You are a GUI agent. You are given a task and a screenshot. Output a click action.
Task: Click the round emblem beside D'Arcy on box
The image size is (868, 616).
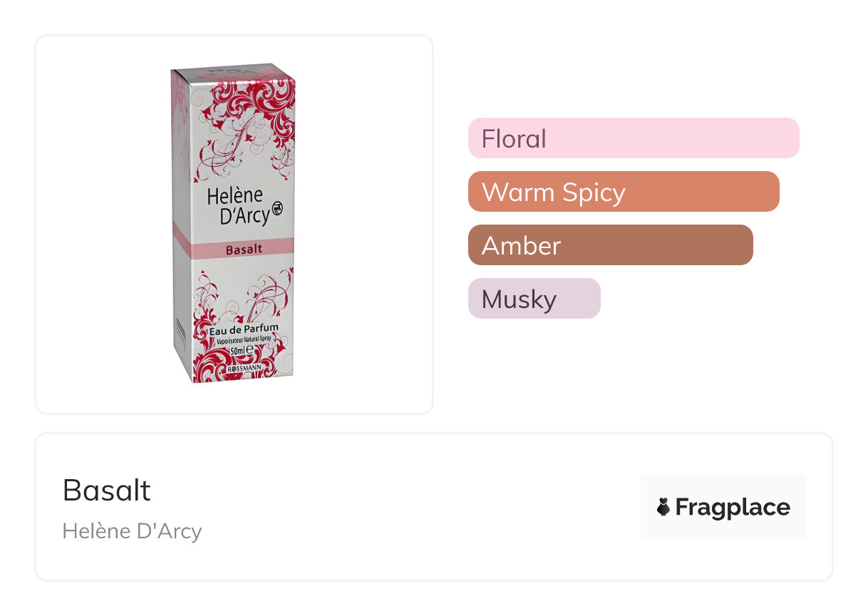tap(277, 208)
